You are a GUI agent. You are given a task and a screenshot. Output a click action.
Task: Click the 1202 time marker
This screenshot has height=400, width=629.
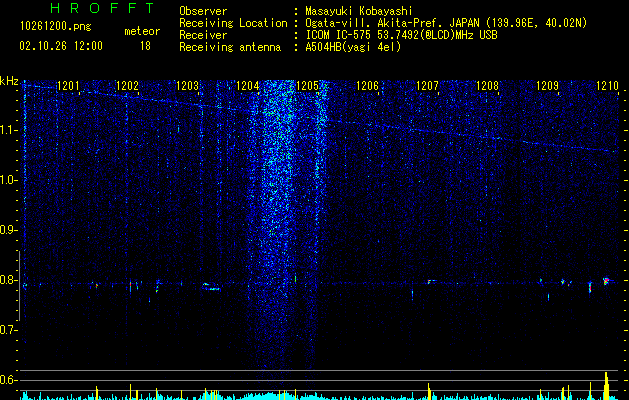127,86
